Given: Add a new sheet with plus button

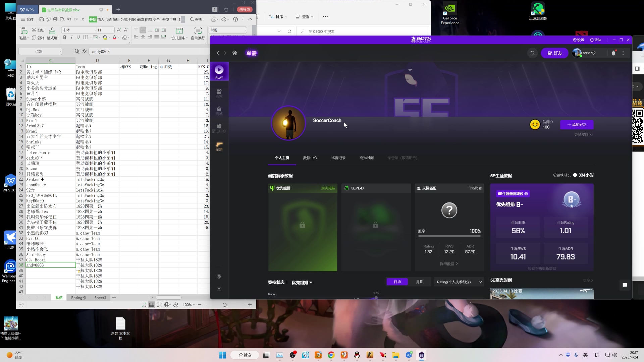Looking at the screenshot, I should (x=114, y=297).
